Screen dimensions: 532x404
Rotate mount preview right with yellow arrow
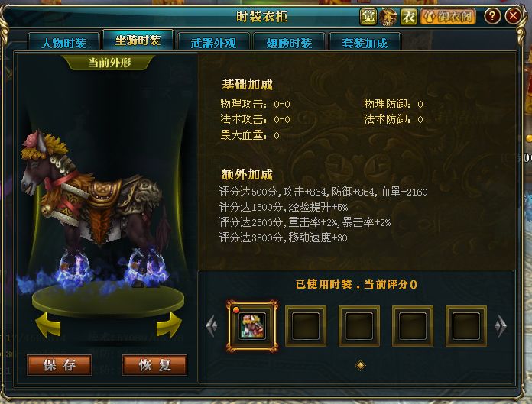point(169,325)
